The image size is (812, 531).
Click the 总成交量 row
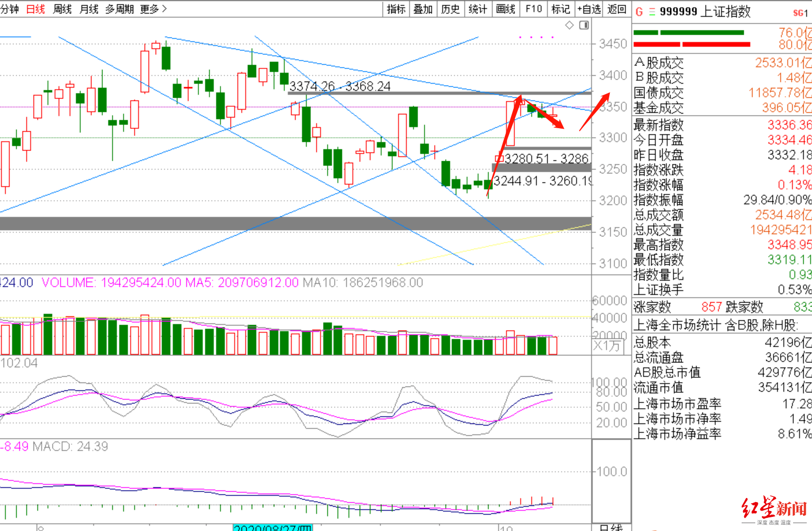(x=722, y=230)
